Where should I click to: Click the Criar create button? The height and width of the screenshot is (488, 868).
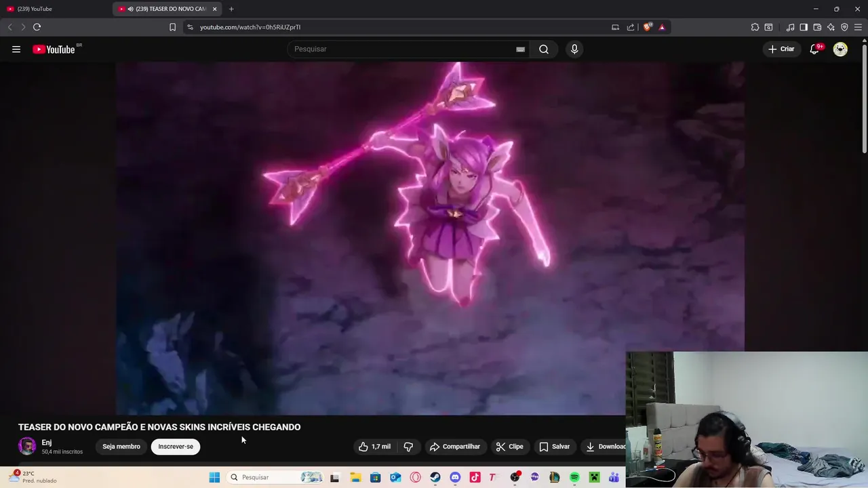click(x=781, y=49)
